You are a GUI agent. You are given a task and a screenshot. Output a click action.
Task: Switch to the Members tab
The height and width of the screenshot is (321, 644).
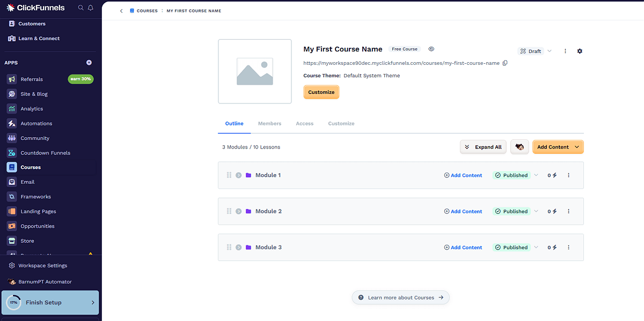pyautogui.click(x=269, y=124)
